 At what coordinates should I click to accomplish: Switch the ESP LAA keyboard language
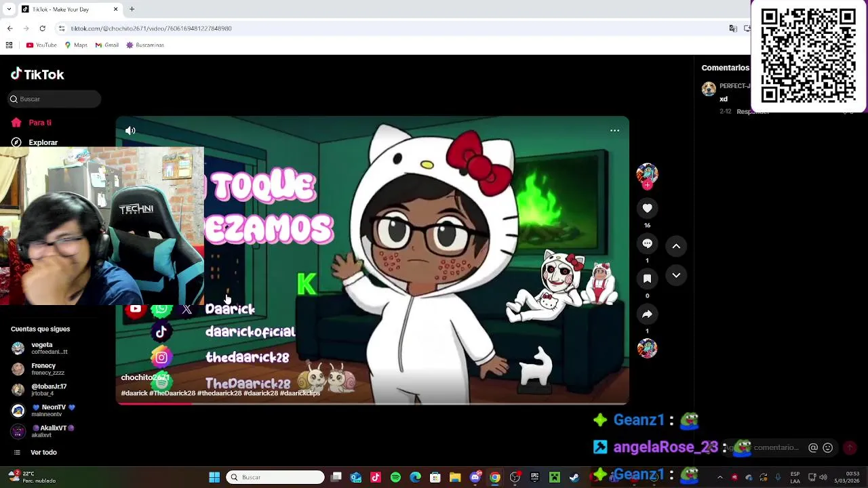[x=795, y=477]
